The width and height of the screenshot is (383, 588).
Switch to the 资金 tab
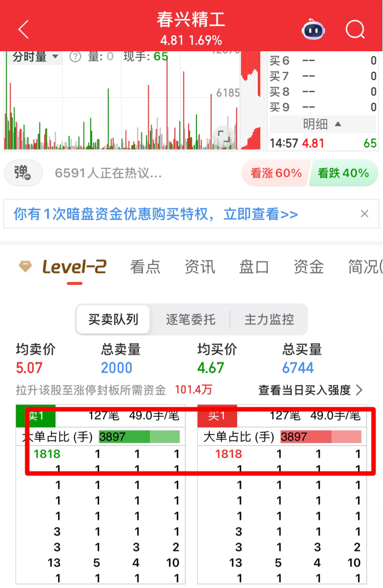click(x=309, y=267)
